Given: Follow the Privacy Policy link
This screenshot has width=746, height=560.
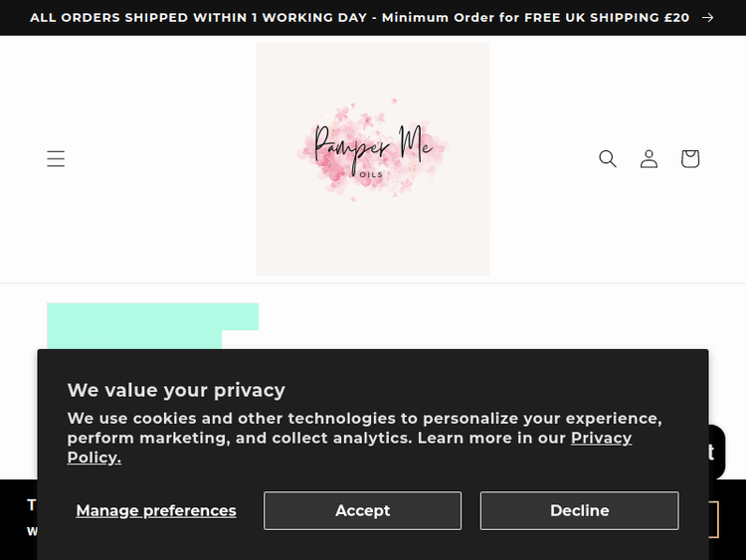Looking at the screenshot, I should 601,439.
